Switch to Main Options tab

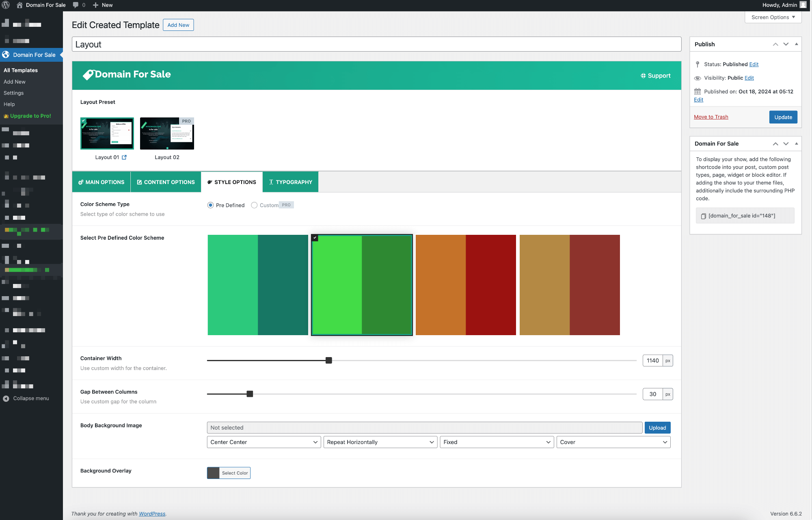pos(101,182)
